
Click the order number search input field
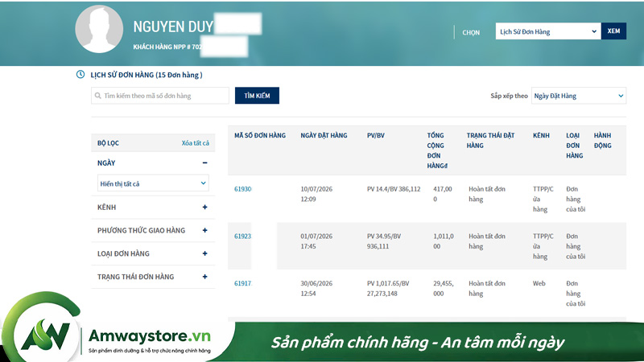click(x=160, y=96)
